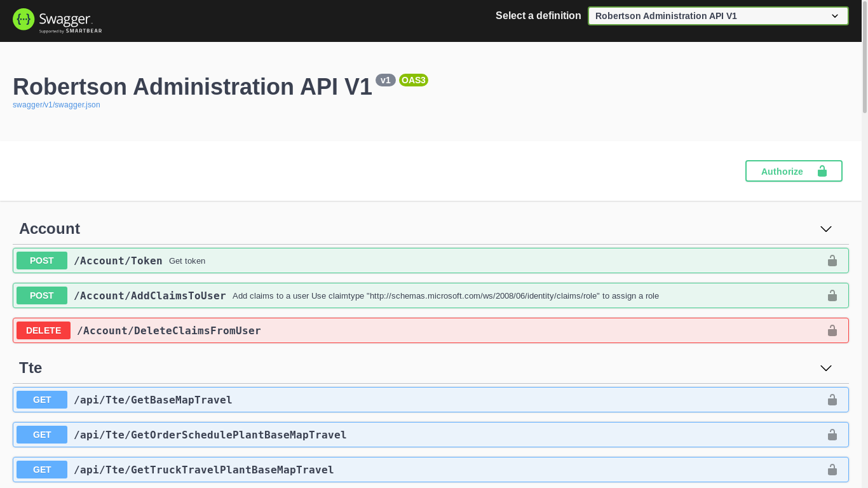
Task: Click the vertical scrollbar thumb
Action: tap(865, 57)
